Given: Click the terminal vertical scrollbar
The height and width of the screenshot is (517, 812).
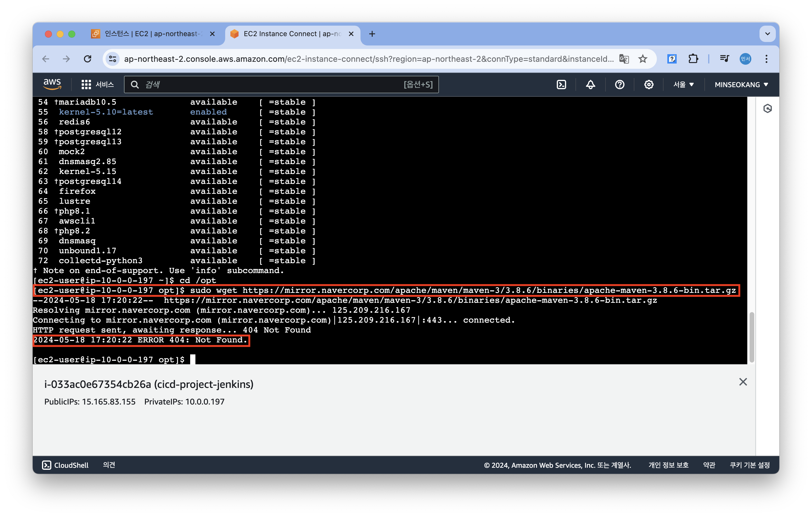Looking at the screenshot, I should 751,337.
